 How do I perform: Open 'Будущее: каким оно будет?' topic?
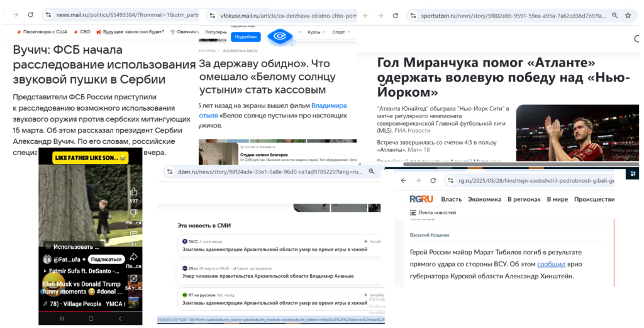point(130,31)
